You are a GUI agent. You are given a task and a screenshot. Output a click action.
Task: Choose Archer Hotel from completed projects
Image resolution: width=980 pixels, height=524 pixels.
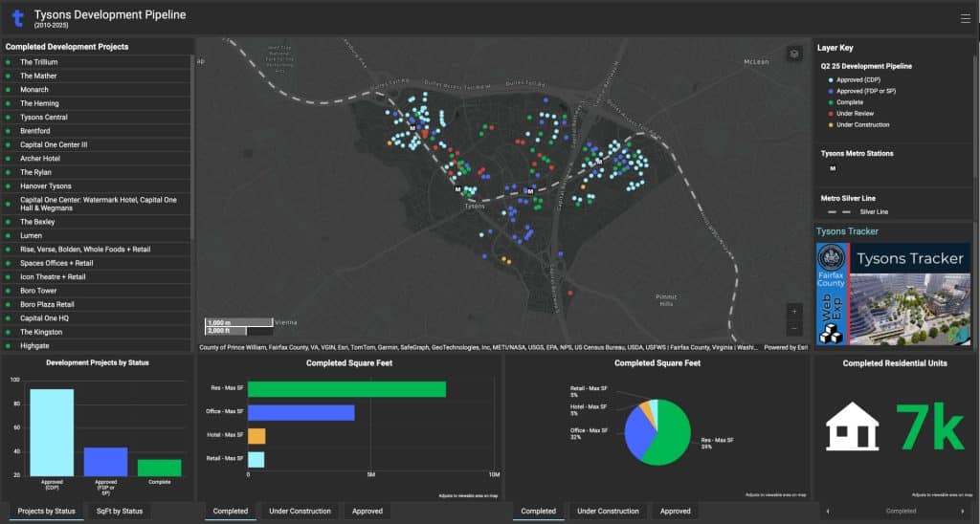point(40,159)
